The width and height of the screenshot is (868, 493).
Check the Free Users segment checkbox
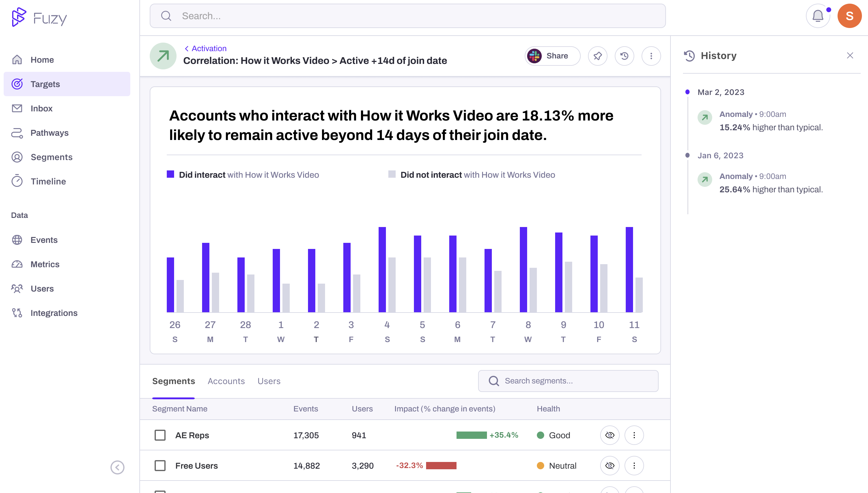[160, 466]
